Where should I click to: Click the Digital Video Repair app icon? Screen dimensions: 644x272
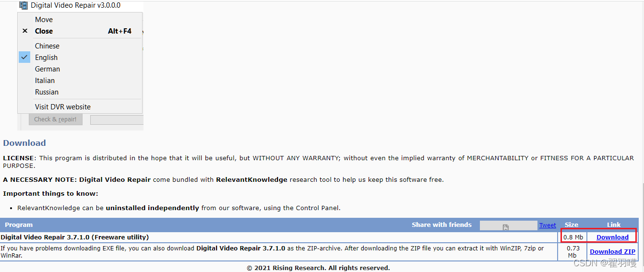(x=24, y=5)
